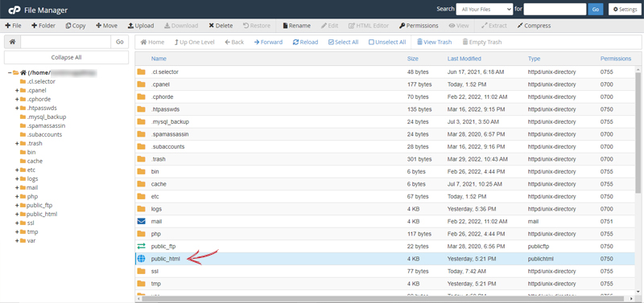Go to Home in navigation bar

(152, 42)
